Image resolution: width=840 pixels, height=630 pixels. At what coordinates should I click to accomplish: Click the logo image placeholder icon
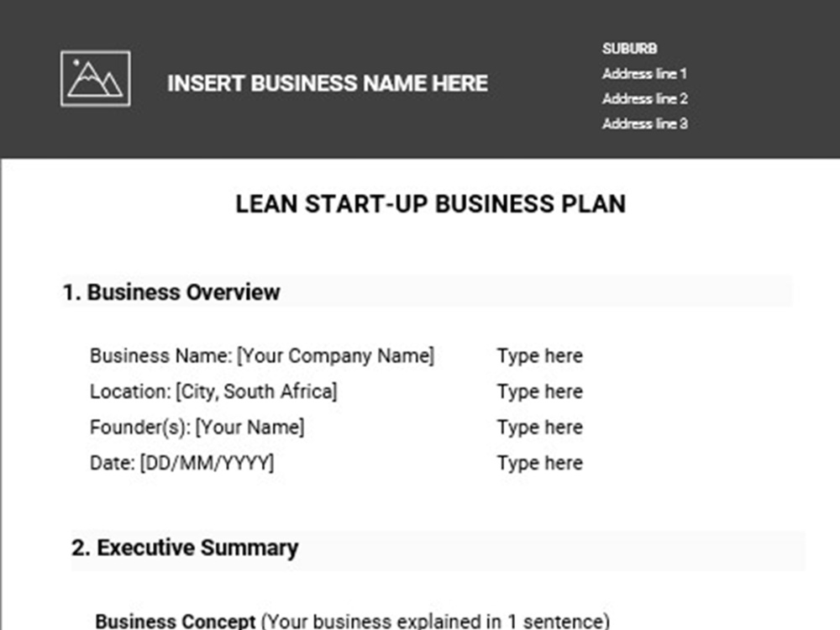[96, 79]
